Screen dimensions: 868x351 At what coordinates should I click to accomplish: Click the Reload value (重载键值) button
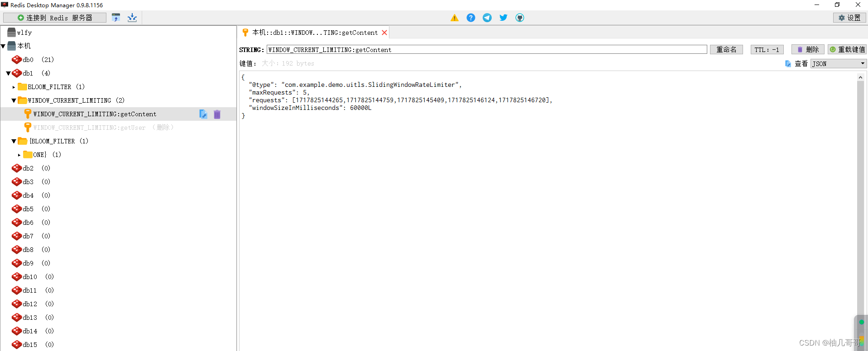[x=847, y=50]
